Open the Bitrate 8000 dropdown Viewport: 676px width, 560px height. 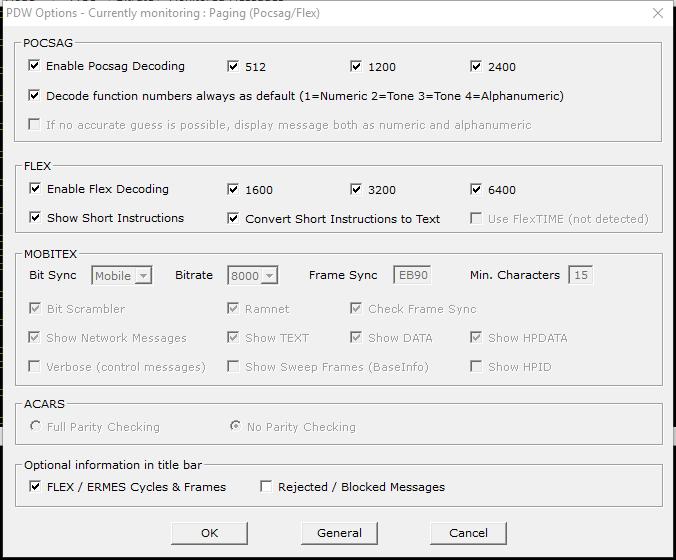(253, 275)
